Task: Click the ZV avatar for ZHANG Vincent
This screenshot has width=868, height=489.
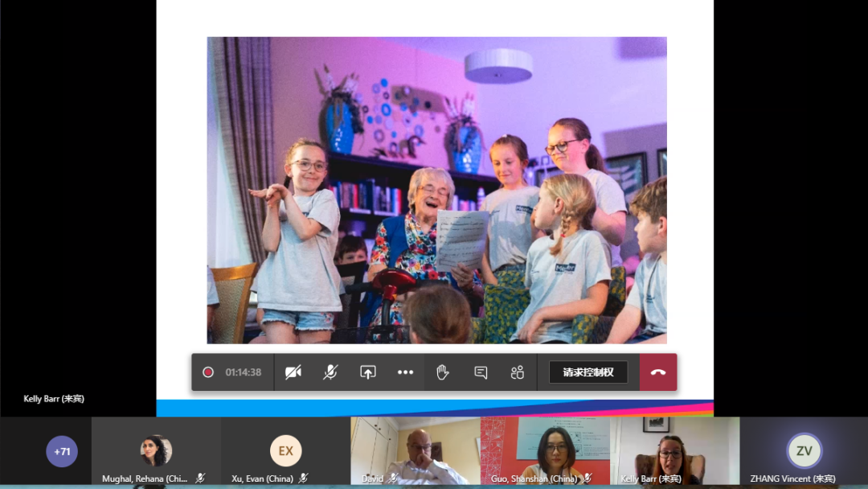Action: click(804, 451)
